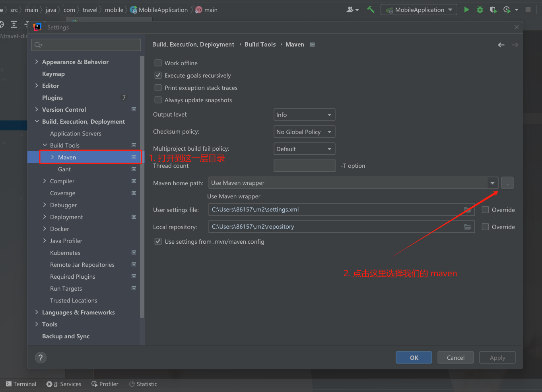This screenshot has height=392, width=542.
Task: Click the Cancel button
Action: point(456,357)
